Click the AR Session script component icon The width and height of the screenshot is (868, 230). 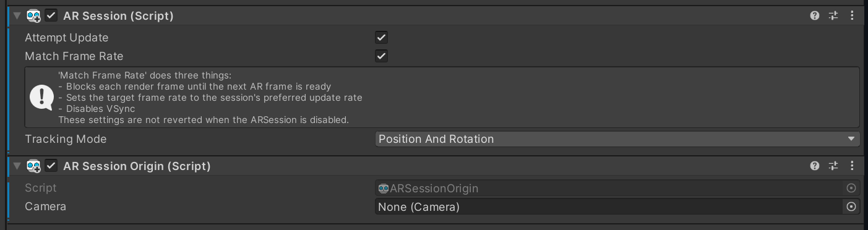pos(34,16)
